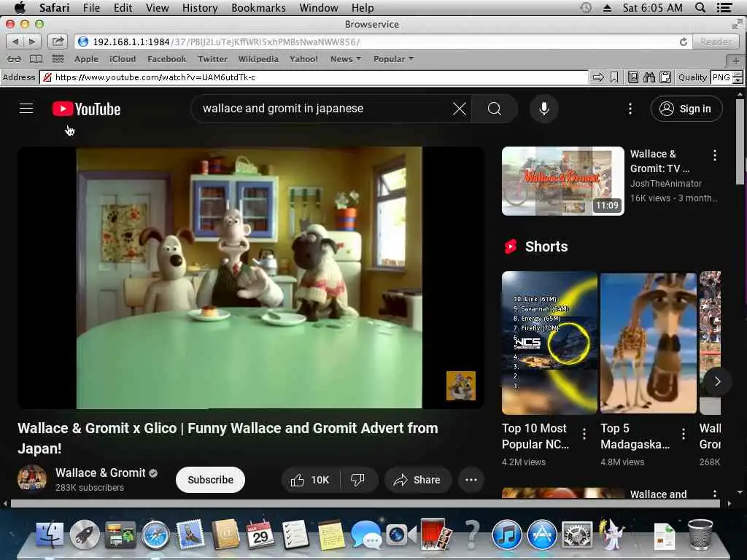Screen dimensions: 747x560
Task: Open Safari bookmarks book icon
Action: (x=36, y=59)
